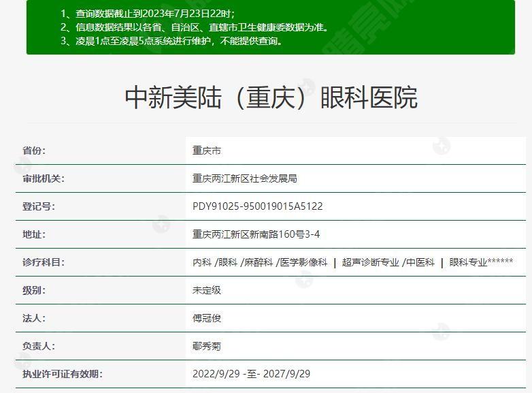
Task: Click 眼科专业****** text
Action: (481, 262)
